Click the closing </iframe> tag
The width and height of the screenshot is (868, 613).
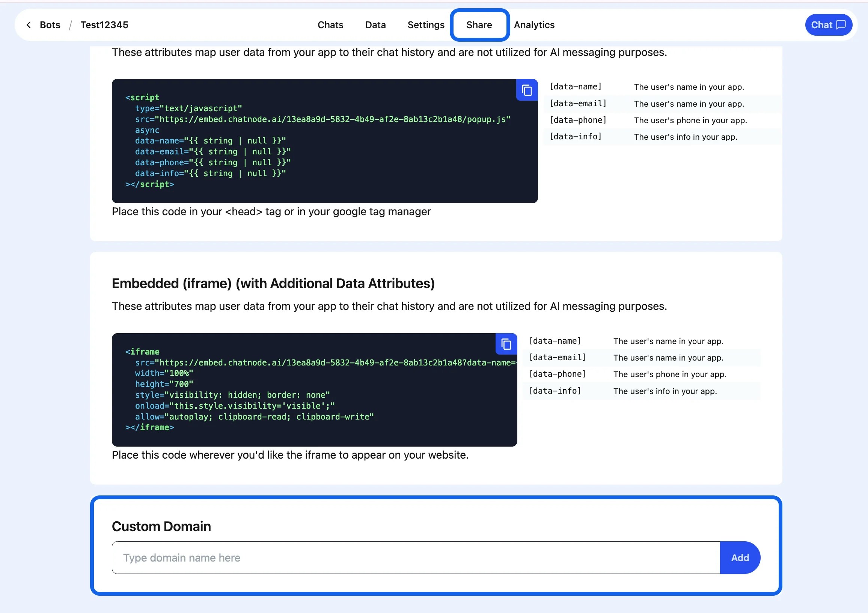click(x=149, y=427)
